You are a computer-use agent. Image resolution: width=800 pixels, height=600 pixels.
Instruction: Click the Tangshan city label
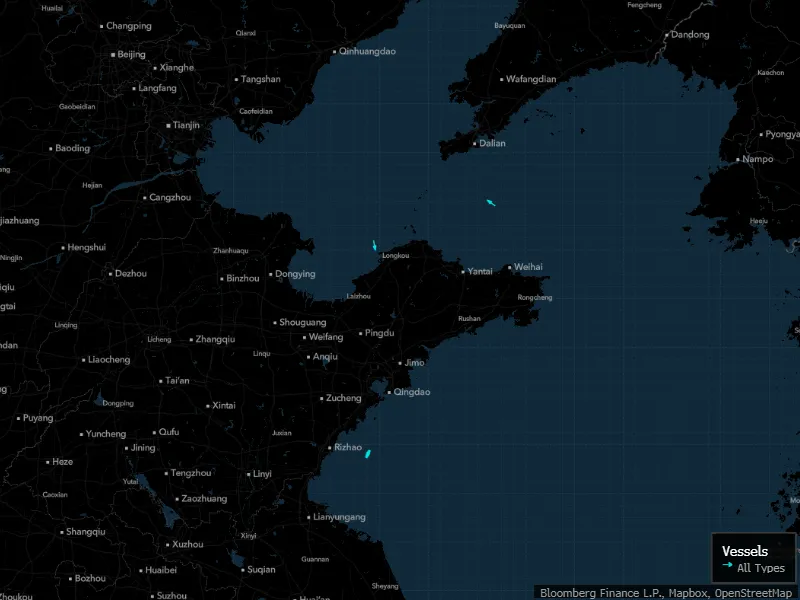[261, 79]
